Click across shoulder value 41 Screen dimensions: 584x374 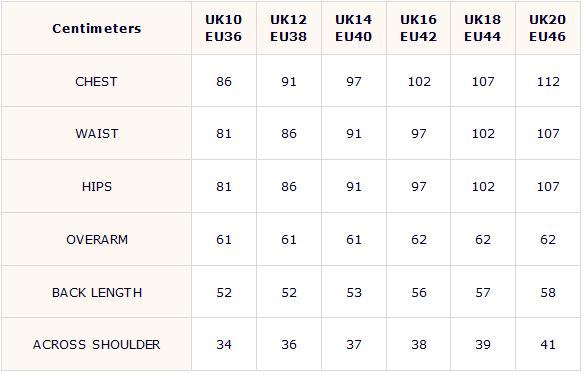tap(548, 345)
